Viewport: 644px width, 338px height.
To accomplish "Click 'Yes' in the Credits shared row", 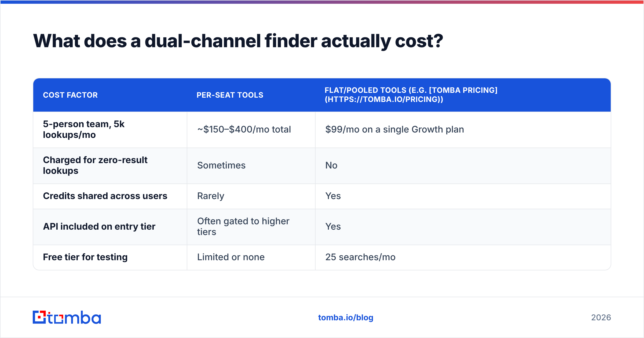I will point(463,196).
